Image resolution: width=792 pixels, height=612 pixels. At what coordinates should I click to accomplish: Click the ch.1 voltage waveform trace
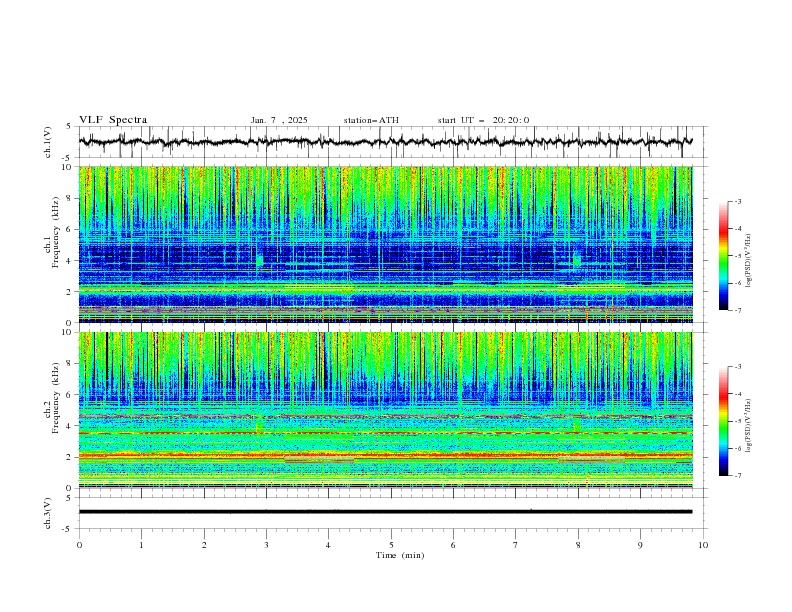click(386, 142)
